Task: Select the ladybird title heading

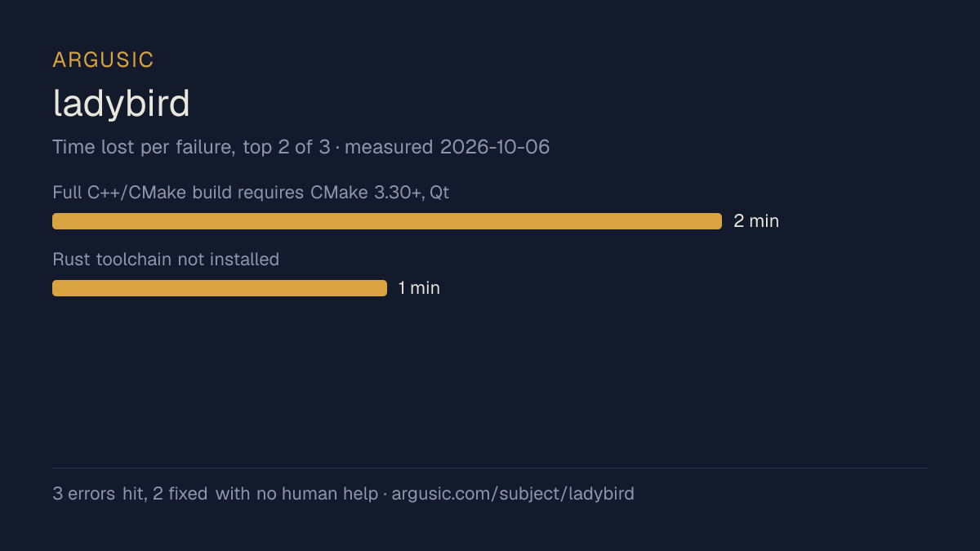Action: [121, 104]
